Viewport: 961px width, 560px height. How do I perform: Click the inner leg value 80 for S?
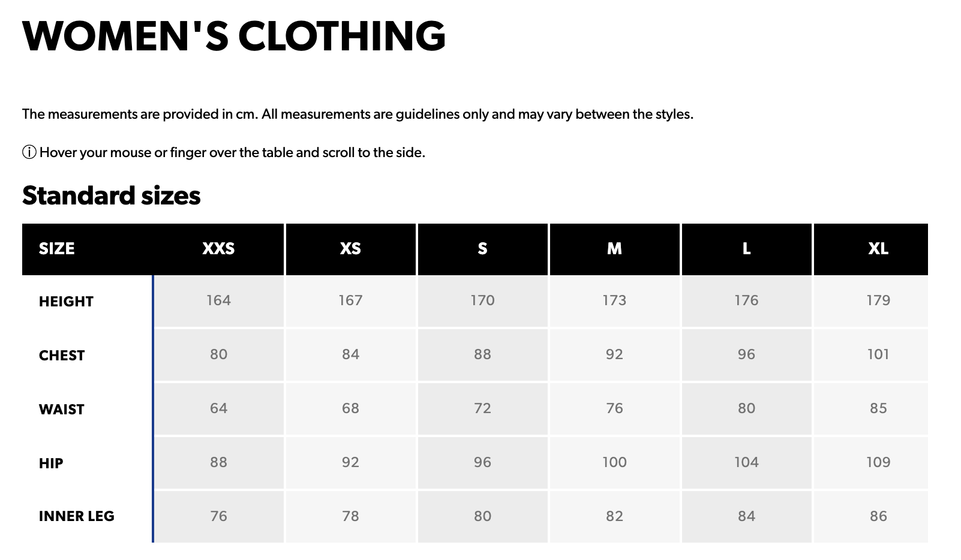pos(482,516)
